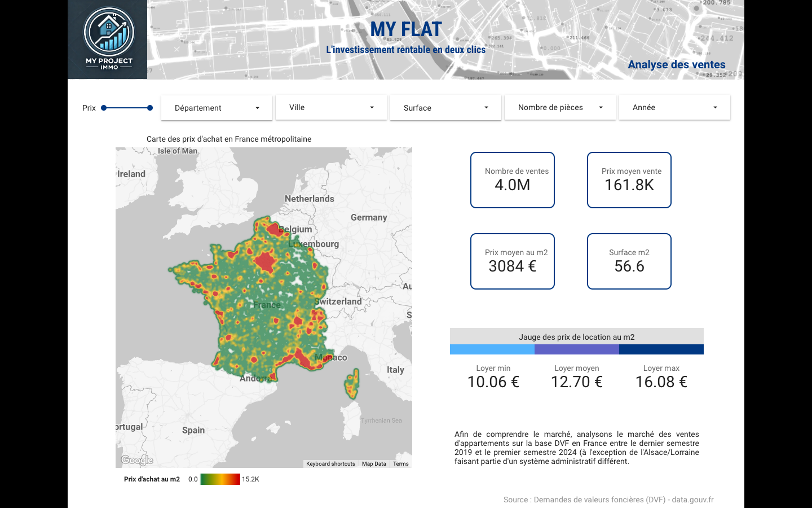This screenshot has height=508, width=812.
Task: Select the Prix moyen au m2 scorecard
Action: pos(513,261)
